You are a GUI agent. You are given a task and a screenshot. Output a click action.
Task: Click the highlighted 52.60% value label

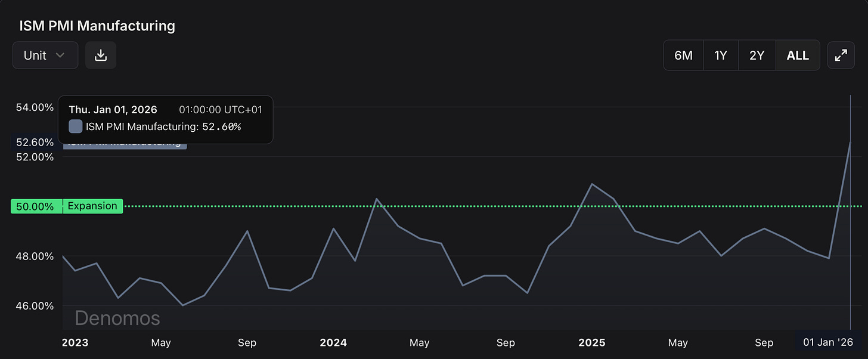[x=35, y=142]
